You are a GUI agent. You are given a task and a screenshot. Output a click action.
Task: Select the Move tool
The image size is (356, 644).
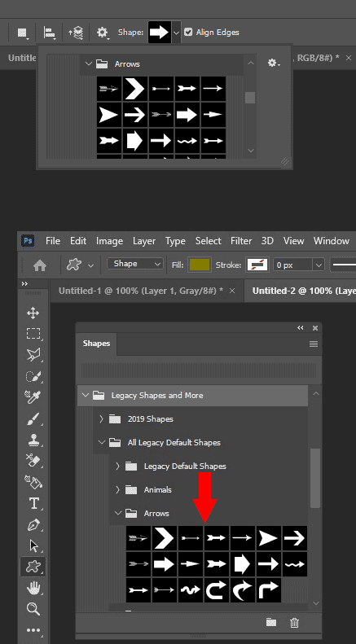33,313
